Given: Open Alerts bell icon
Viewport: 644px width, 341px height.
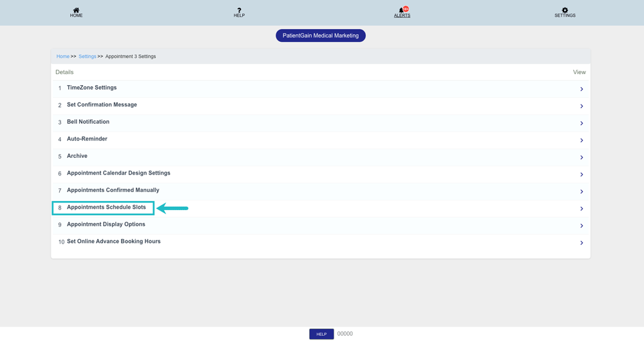Looking at the screenshot, I should tap(401, 10).
